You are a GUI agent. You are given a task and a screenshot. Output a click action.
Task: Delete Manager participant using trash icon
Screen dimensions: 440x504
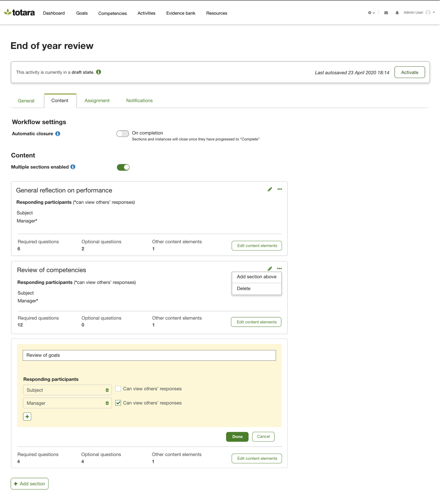[x=107, y=403]
